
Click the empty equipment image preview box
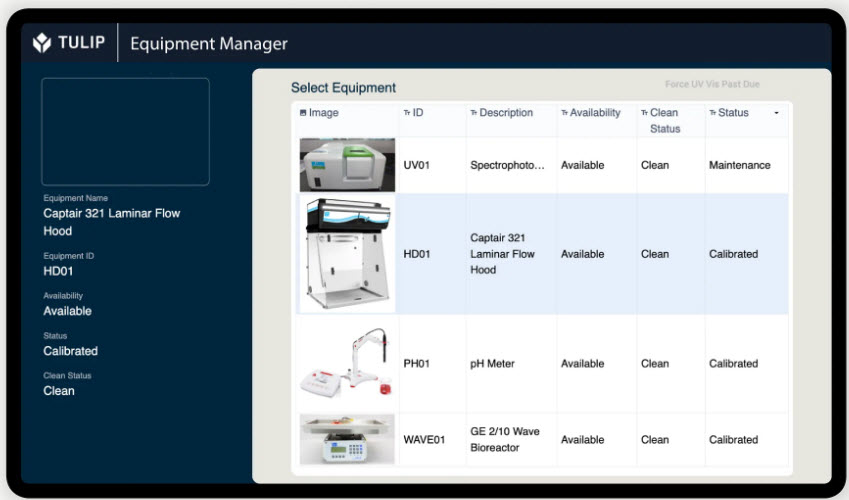click(125, 131)
